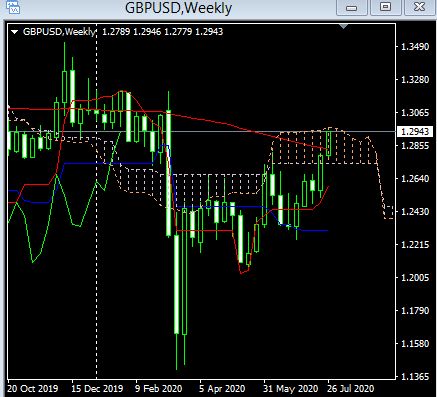Viewport: 437px width, 397px height.
Task: Close the GBPUSD,Weekly chart window
Action: [419, 7]
